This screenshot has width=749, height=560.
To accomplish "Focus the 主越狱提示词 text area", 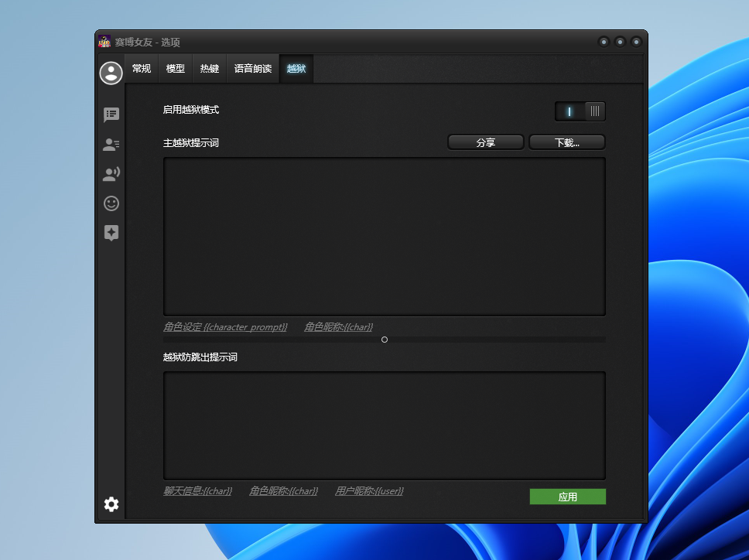I will click(384, 237).
